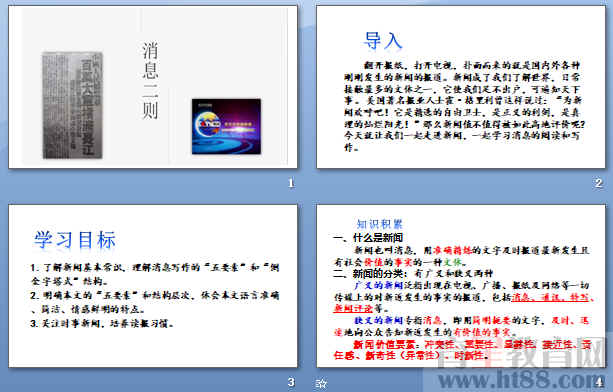Click the intro paragraph on slide 2
Image resolution: width=613 pixels, height=392 pixels.
(462, 106)
